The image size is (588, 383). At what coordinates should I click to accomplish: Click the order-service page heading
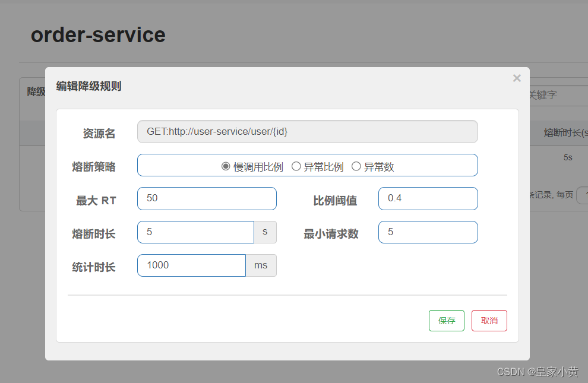point(98,35)
